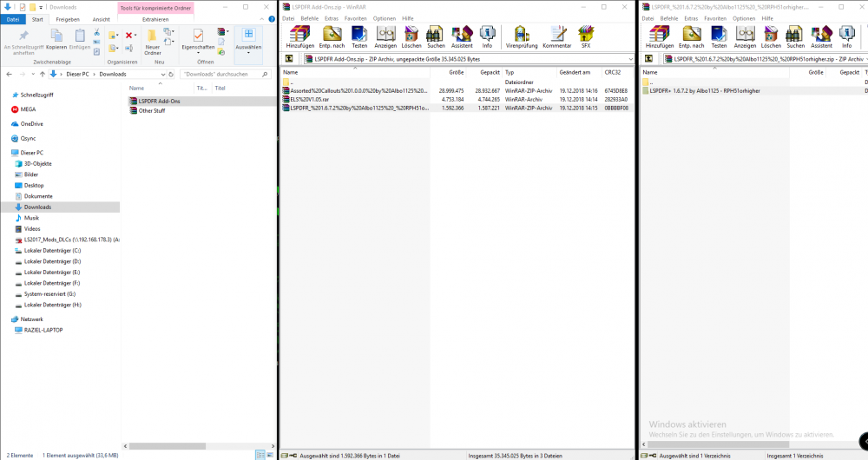Open Explorer help question mark icon
868x460 pixels.
272,19
